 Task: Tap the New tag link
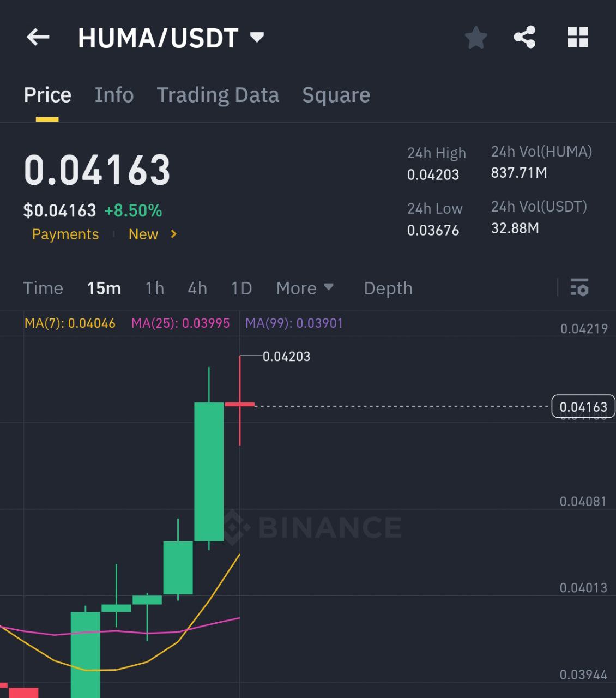click(143, 234)
